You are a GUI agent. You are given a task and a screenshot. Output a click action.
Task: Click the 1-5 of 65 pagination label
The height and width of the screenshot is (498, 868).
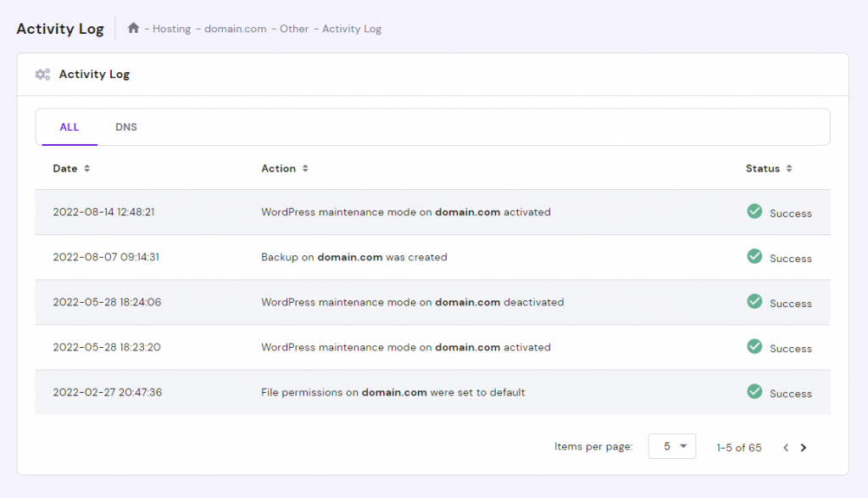[x=737, y=447]
